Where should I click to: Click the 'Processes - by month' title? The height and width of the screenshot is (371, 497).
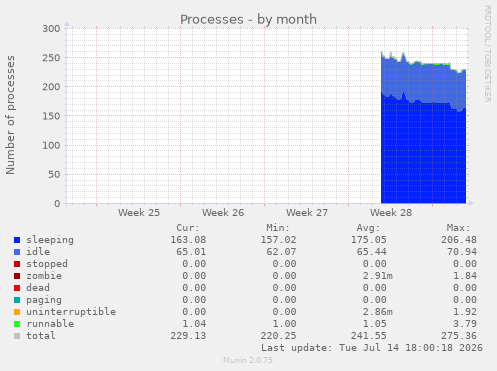click(248, 19)
